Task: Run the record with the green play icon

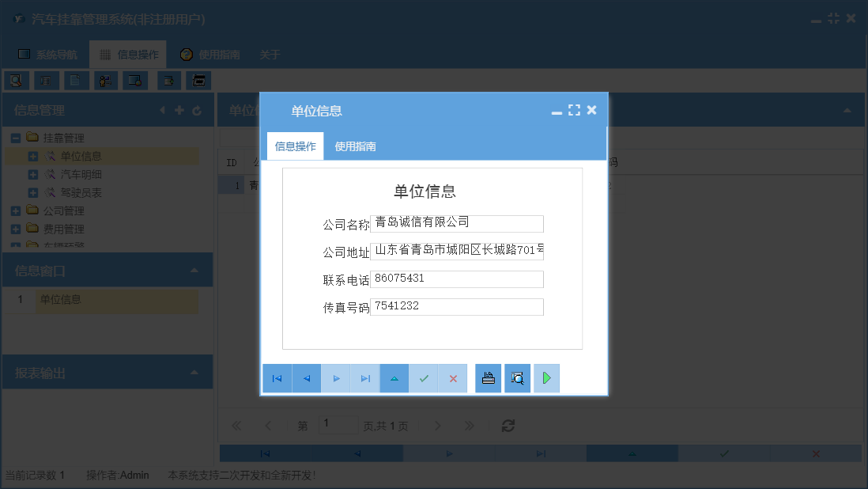Action: tap(546, 378)
